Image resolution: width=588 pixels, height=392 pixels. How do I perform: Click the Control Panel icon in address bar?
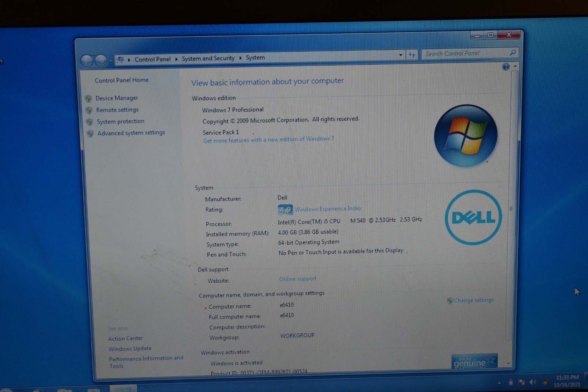(x=121, y=59)
